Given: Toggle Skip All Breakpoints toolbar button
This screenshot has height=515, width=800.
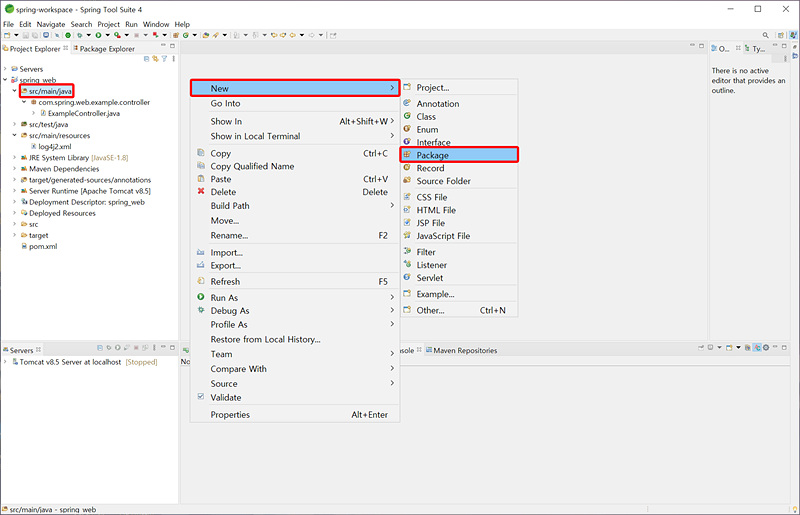Looking at the screenshot, I should (x=57, y=35).
